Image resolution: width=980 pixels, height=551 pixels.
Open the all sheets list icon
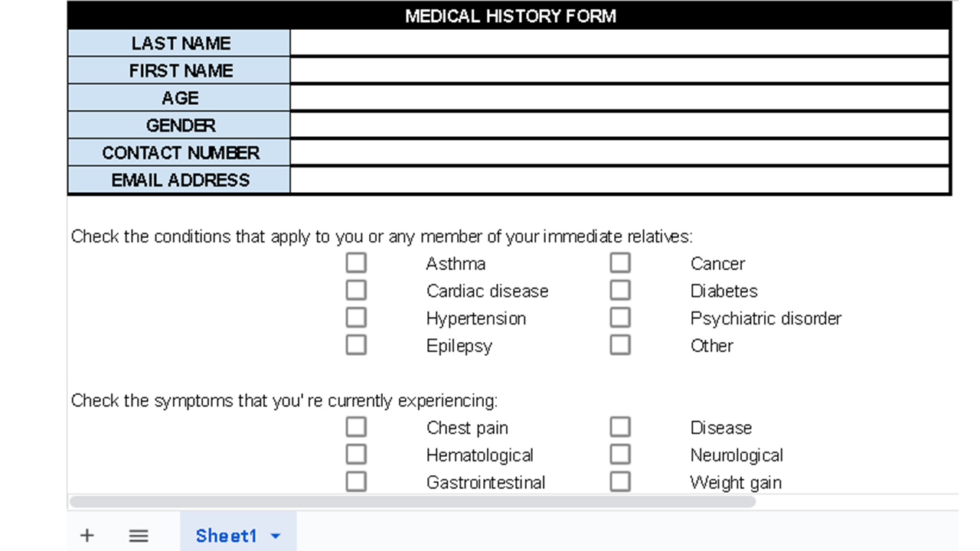139,536
